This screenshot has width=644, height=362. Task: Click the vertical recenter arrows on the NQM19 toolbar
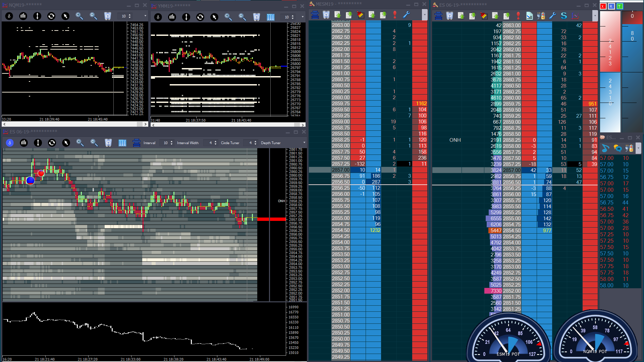pyautogui.click(x=37, y=16)
